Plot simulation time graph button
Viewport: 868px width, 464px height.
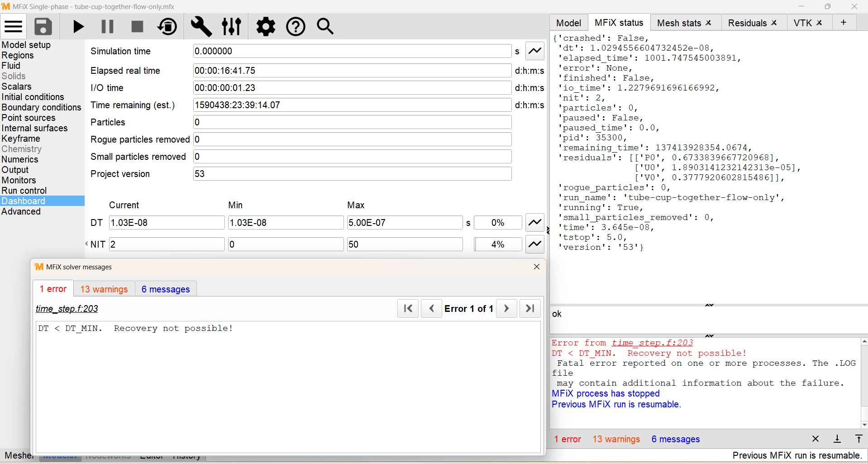(x=535, y=51)
